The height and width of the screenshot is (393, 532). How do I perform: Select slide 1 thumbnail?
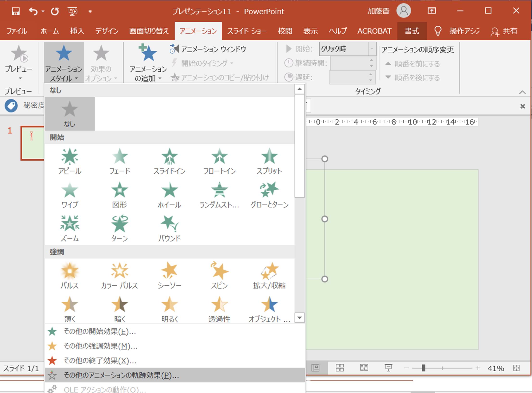point(33,143)
